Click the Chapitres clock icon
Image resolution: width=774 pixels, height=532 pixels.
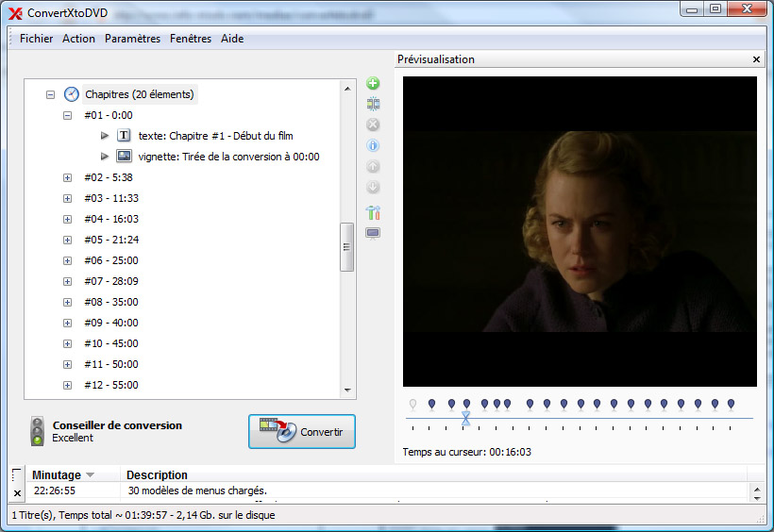(x=72, y=93)
